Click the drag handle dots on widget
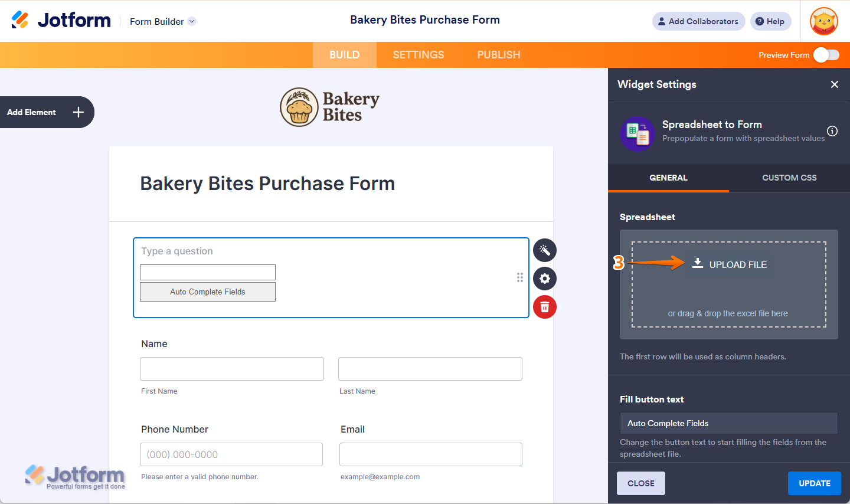This screenshot has width=850, height=504. (520, 277)
